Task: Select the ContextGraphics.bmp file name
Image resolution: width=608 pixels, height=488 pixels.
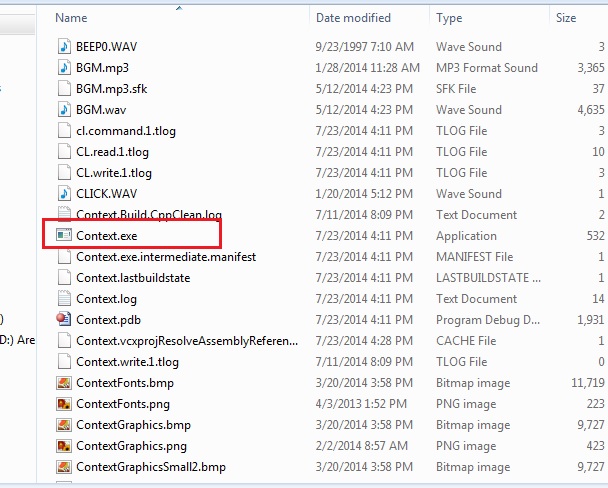Action: [x=132, y=425]
